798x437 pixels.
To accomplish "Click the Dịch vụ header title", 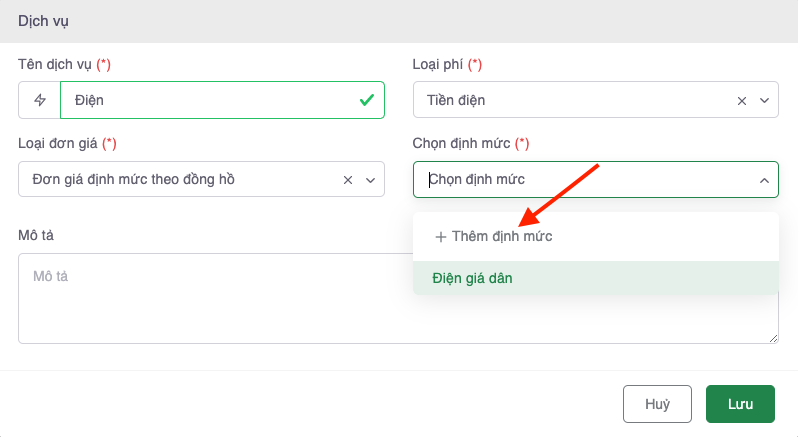I will [44, 20].
